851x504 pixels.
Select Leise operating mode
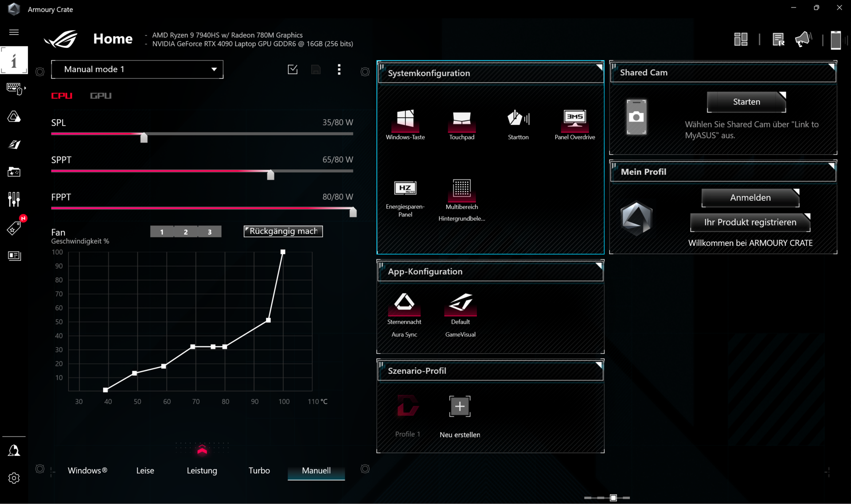point(145,471)
